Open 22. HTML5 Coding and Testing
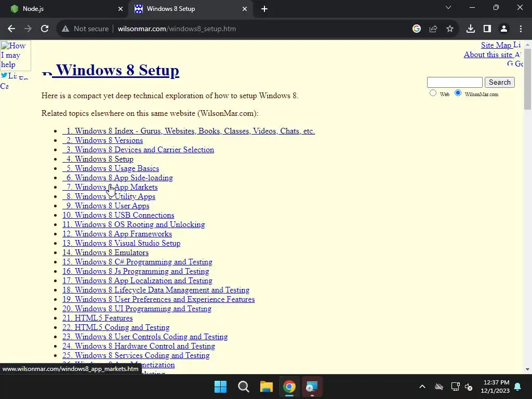Image resolution: width=532 pixels, height=399 pixels. click(x=116, y=327)
